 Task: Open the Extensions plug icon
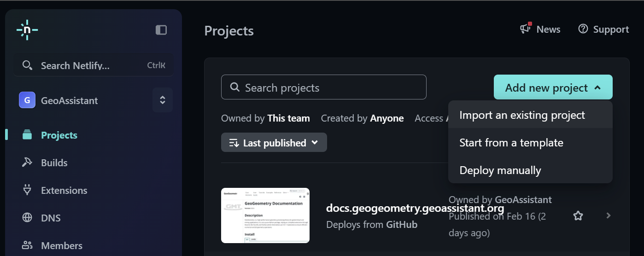27,190
